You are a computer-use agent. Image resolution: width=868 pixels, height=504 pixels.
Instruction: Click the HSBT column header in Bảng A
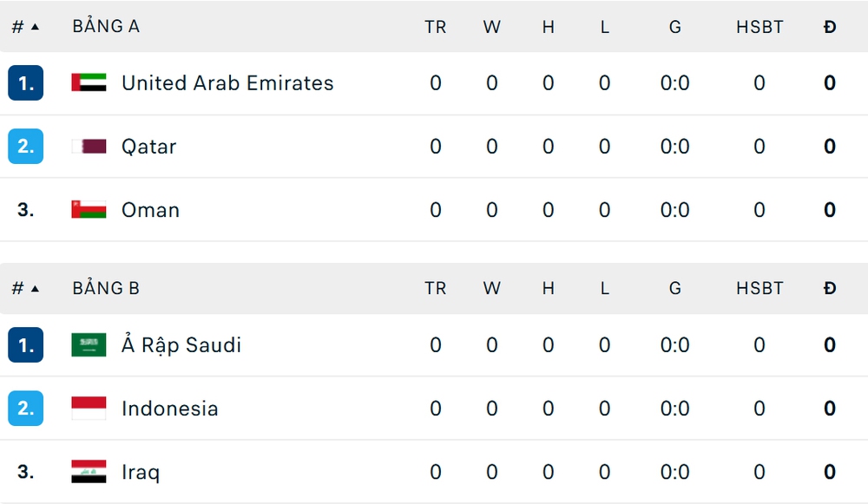tap(759, 27)
